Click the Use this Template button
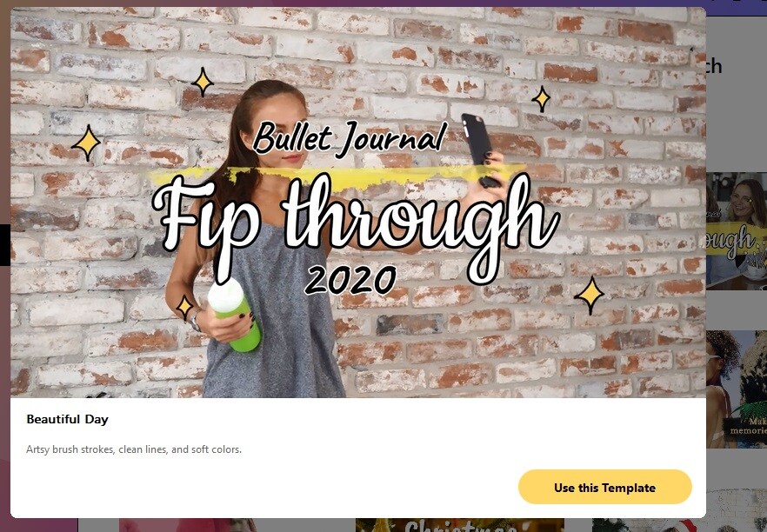The image size is (767, 532). click(x=605, y=487)
